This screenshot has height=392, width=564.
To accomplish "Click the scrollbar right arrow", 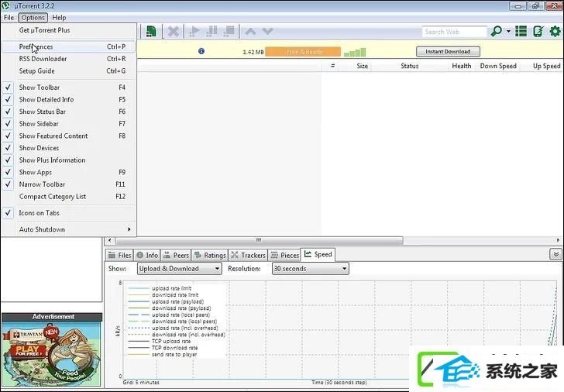I will [558, 240].
